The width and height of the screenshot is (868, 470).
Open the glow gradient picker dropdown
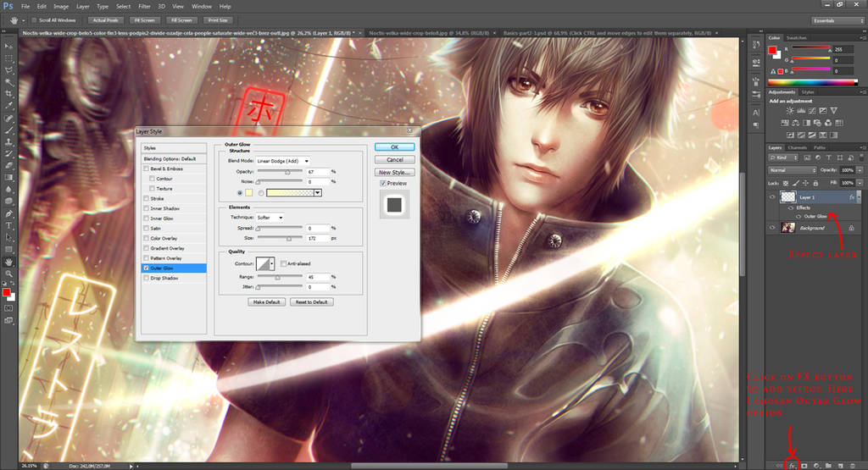(318, 193)
